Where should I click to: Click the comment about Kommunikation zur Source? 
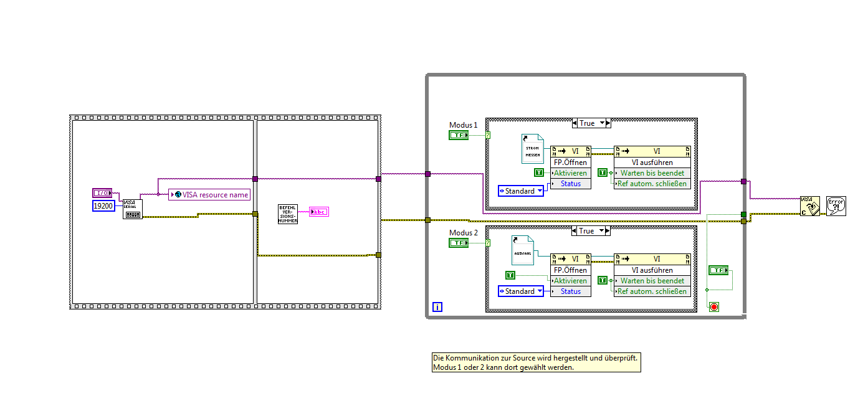coord(537,362)
